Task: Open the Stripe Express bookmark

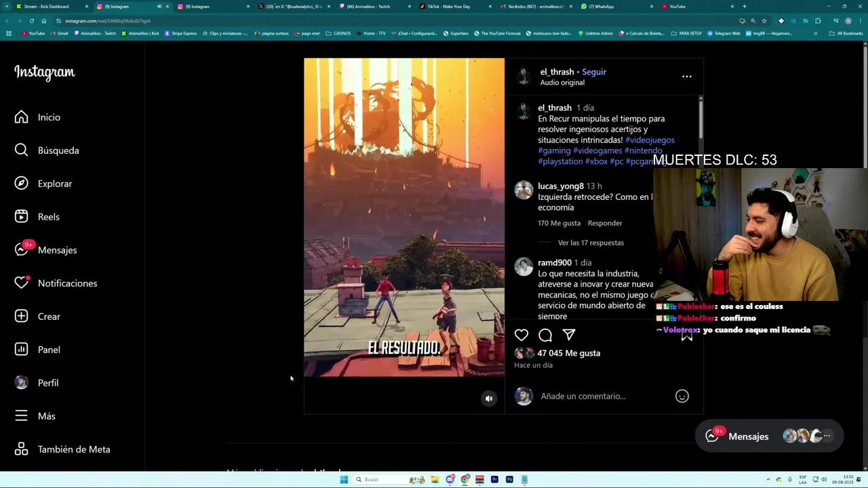Action: coord(180,33)
